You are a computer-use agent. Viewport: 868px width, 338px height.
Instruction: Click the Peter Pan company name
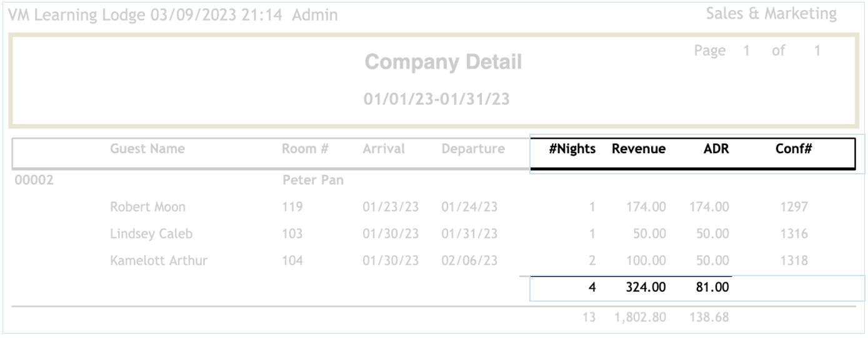(x=314, y=181)
